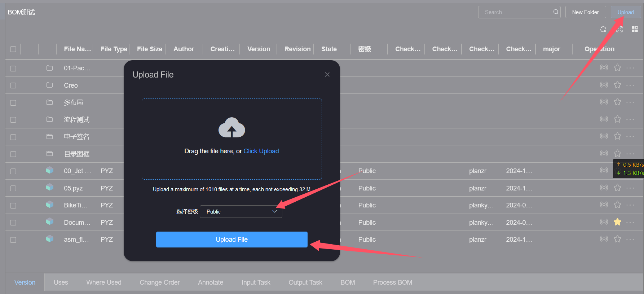Switch to grid view layout icon
Viewport: 644px width, 294px height.
pyautogui.click(x=635, y=29)
